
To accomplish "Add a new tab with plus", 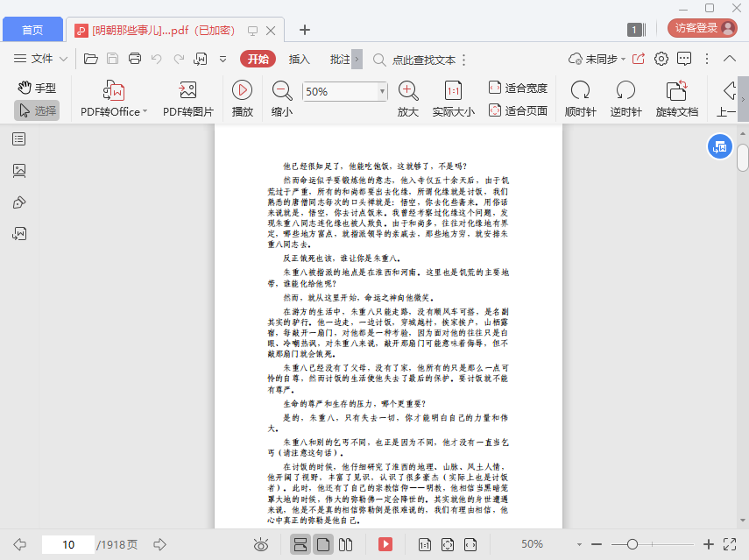I will pyautogui.click(x=305, y=30).
